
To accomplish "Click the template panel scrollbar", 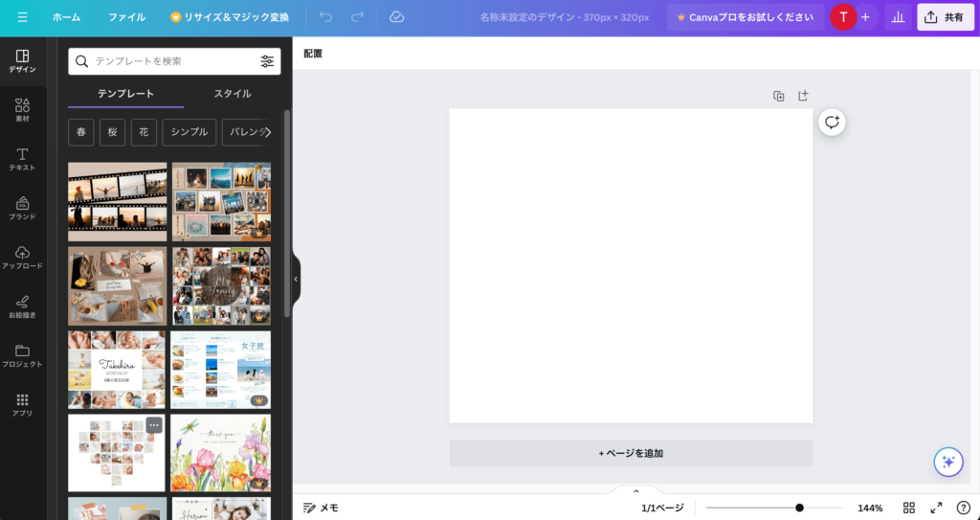I will pos(287,213).
